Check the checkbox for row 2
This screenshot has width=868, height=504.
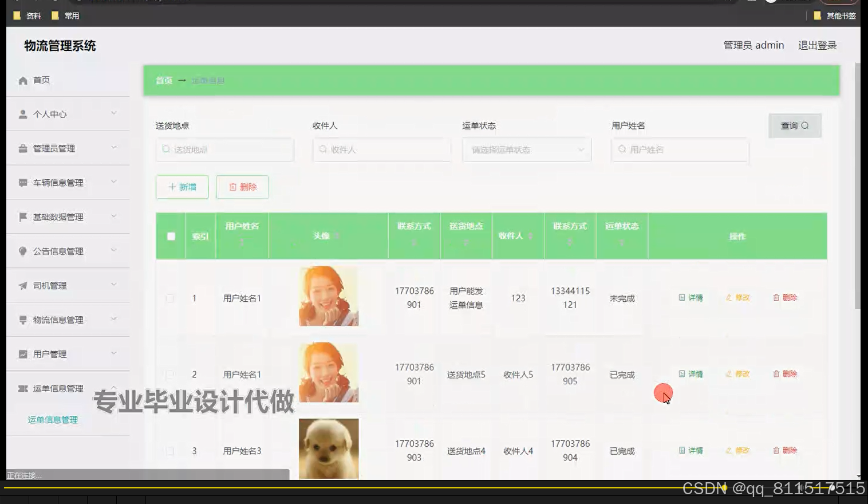[170, 374]
